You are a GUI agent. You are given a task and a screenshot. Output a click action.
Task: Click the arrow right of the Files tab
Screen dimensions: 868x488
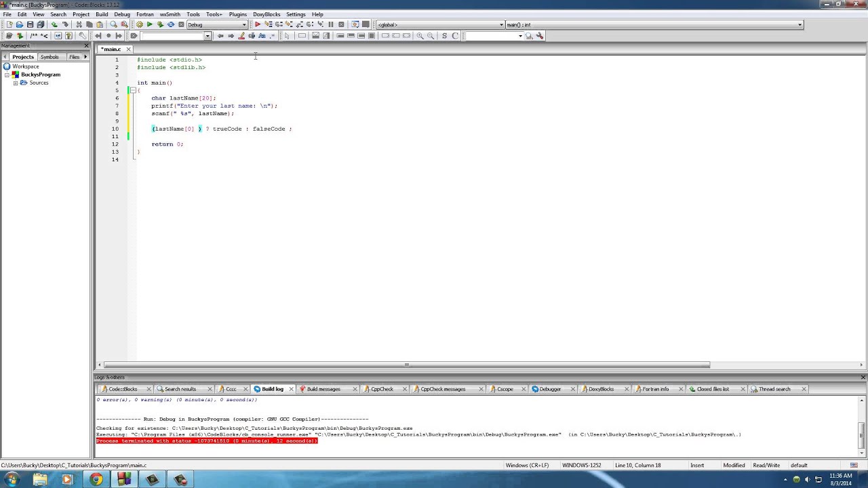click(x=85, y=57)
